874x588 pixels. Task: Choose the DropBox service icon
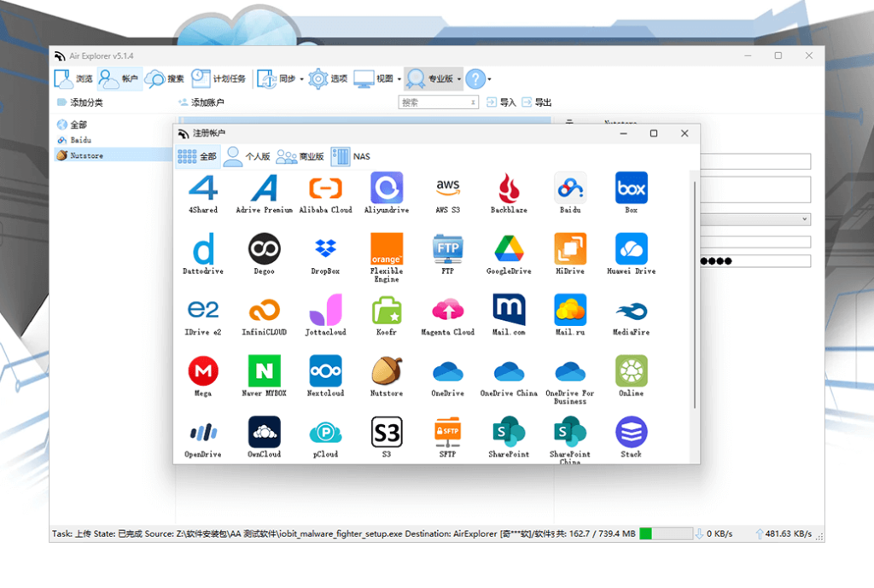point(325,249)
